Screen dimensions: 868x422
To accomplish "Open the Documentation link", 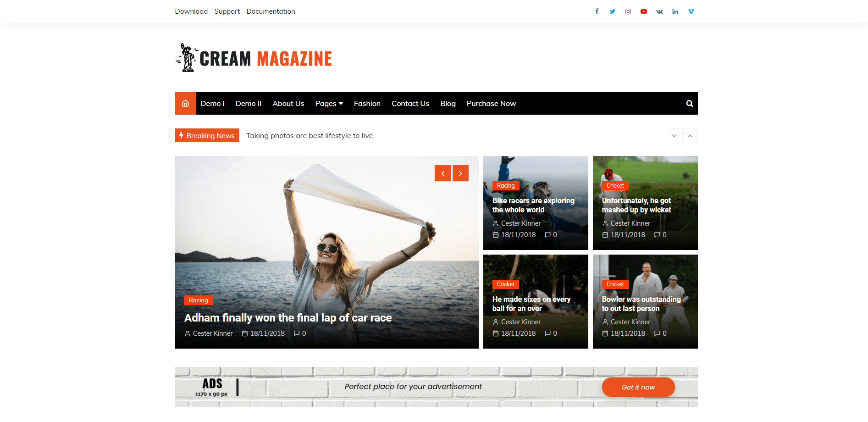I will point(271,11).
